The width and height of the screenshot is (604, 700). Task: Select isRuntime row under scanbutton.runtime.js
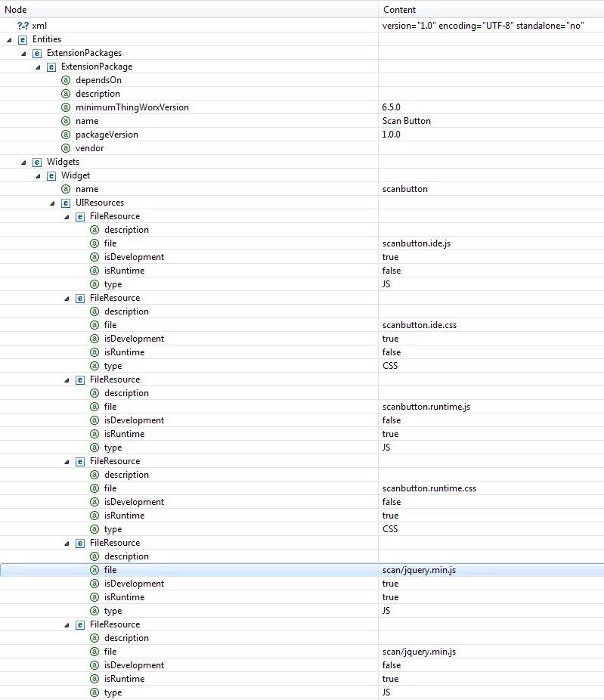coord(302,434)
